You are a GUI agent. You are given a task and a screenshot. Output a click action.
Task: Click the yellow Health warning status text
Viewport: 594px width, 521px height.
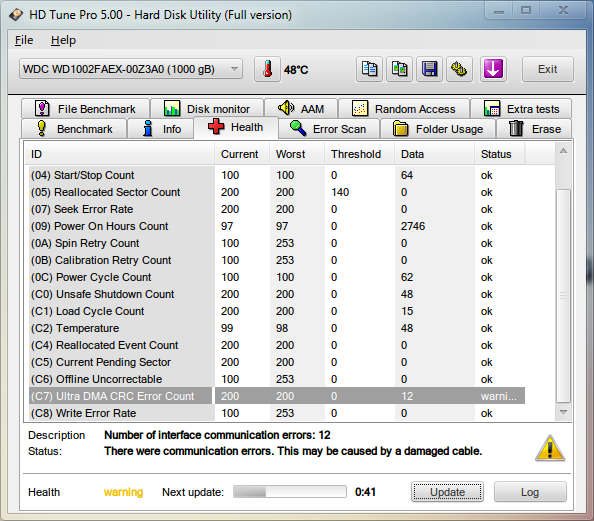coord(123,492)
